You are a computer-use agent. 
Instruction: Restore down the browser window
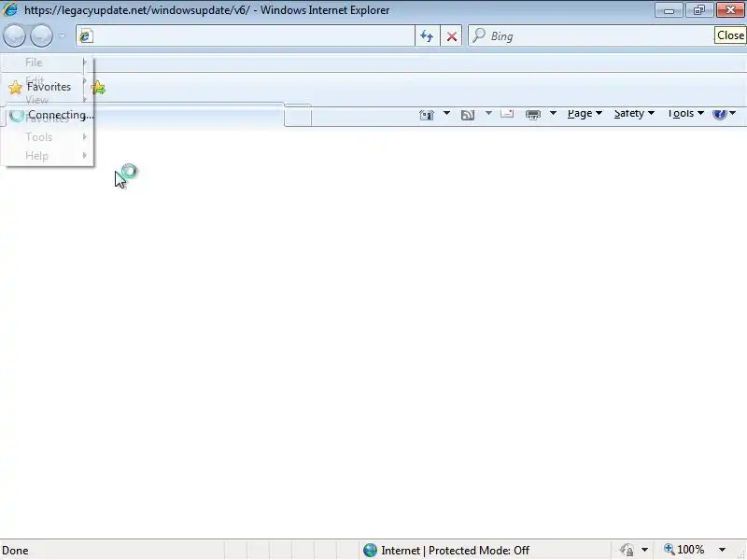(699, 10)
